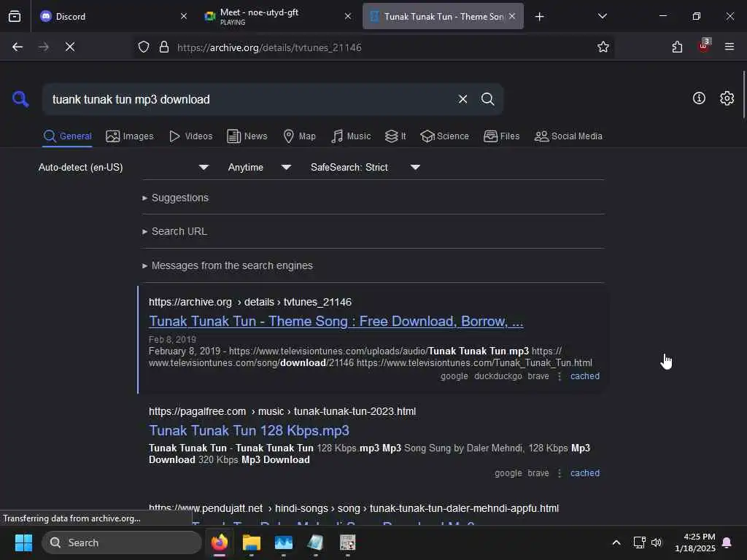
Task: Show engines menu for pagalfree result
Action: coord(560,473)
